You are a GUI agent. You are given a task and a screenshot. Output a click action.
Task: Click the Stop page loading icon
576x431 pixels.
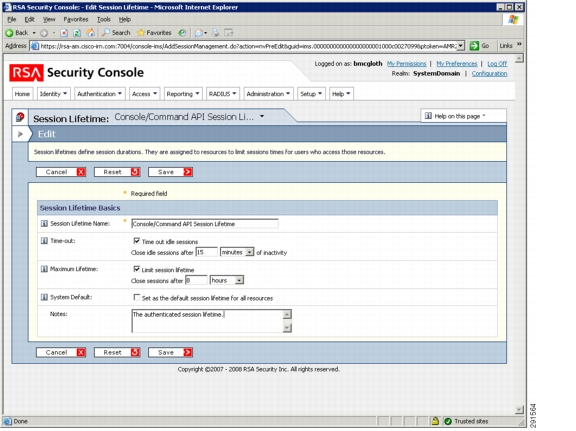click(64, 33)
